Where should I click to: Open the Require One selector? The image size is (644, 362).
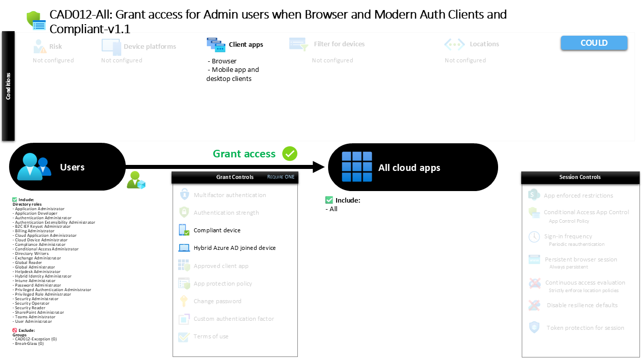tap(281, 177)
